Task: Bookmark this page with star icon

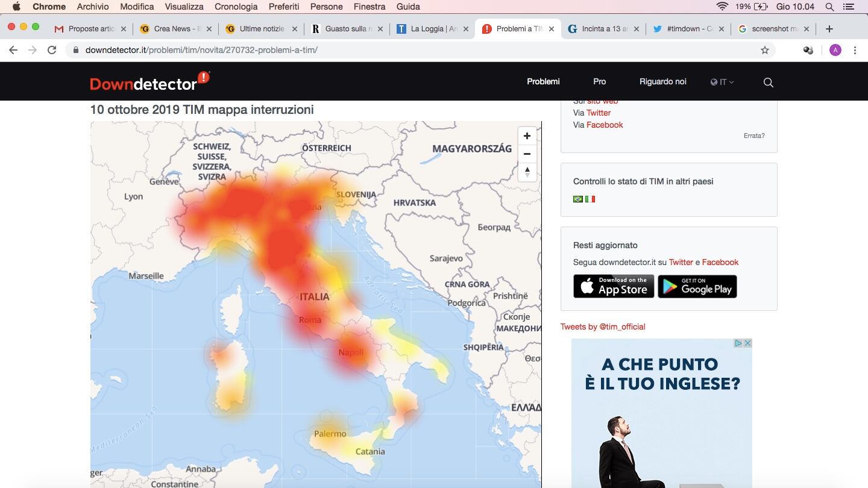Action: pos(765,50)
